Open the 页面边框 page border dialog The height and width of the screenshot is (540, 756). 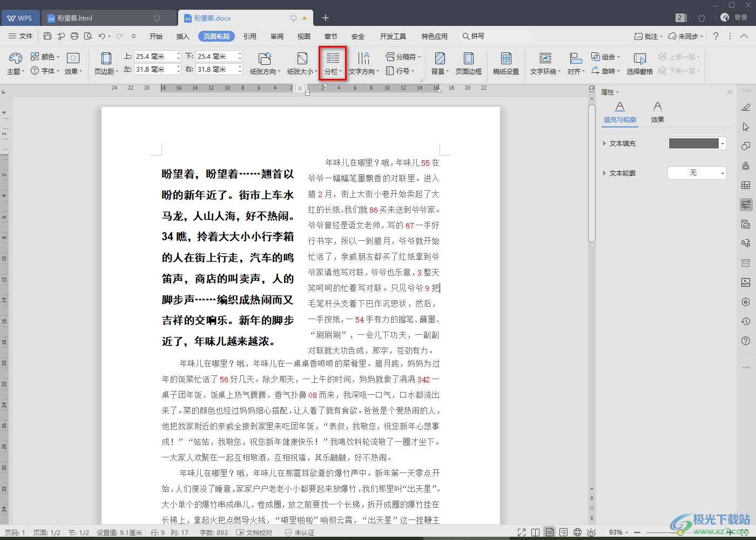pos(469,63)
